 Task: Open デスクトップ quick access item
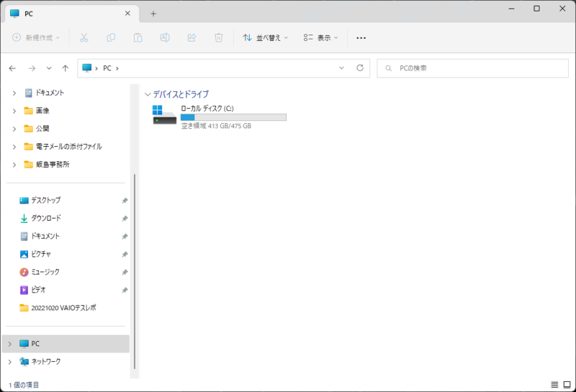[x=40, y=201]
